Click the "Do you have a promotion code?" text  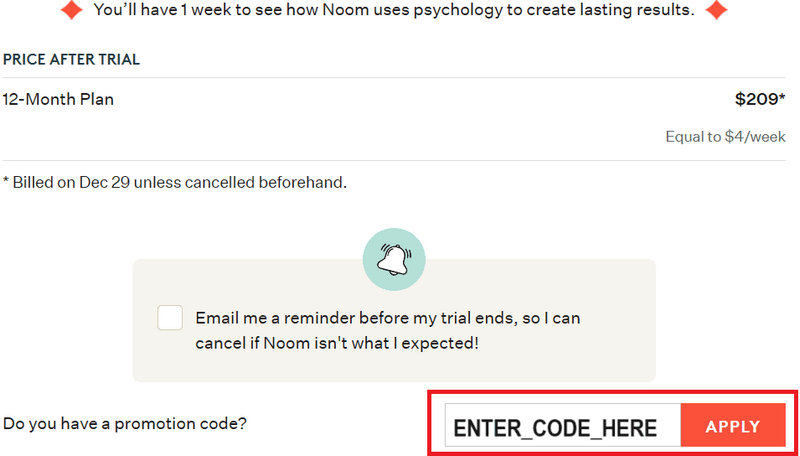tap(125, 423)
